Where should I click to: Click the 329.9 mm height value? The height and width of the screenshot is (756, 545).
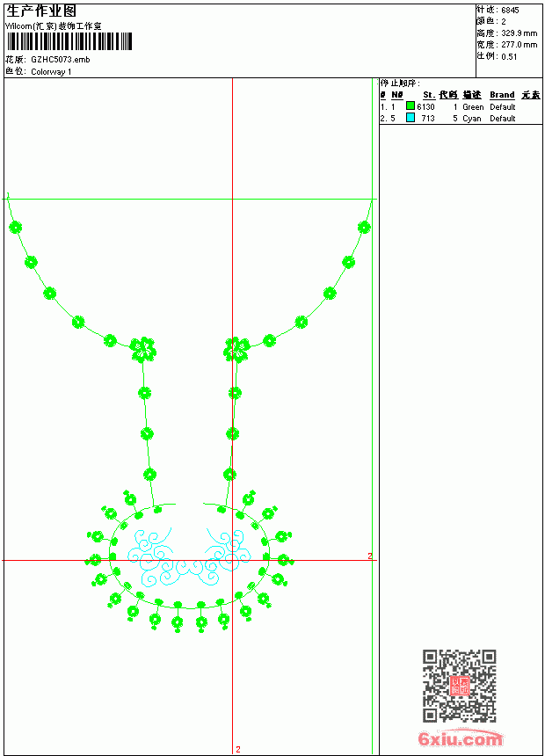tap(519, 33)
